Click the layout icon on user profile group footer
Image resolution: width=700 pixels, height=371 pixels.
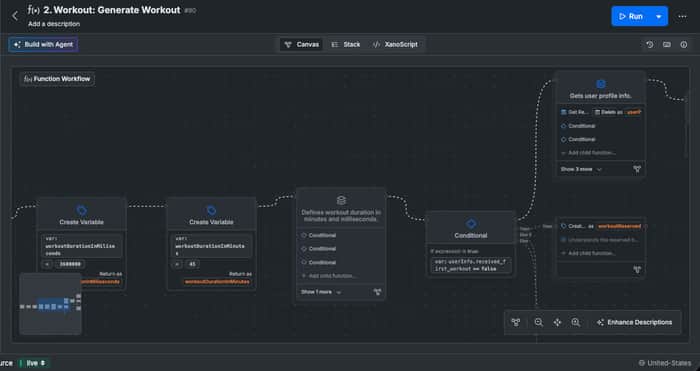pyautogui.click(x=637, y=169)
